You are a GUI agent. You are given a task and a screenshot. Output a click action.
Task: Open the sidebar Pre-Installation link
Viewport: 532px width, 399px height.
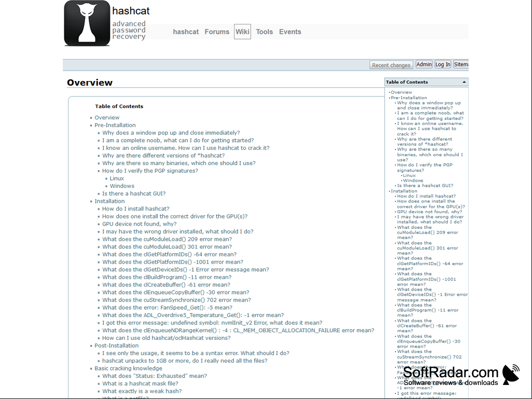[x=408, y=98]
